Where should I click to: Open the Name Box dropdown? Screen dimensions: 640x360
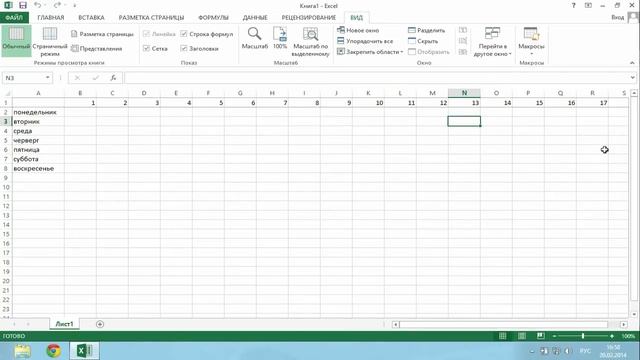tap(48, 78)
